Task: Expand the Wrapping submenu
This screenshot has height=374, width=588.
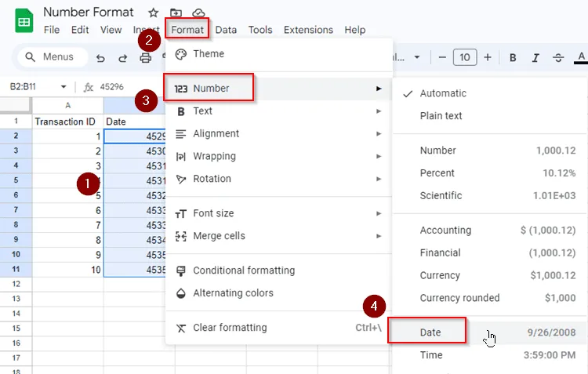Action: click(278, 156)
